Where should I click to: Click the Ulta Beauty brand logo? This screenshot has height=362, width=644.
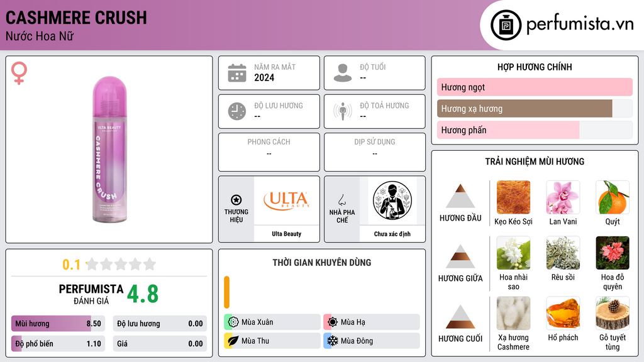pos(287,200)
